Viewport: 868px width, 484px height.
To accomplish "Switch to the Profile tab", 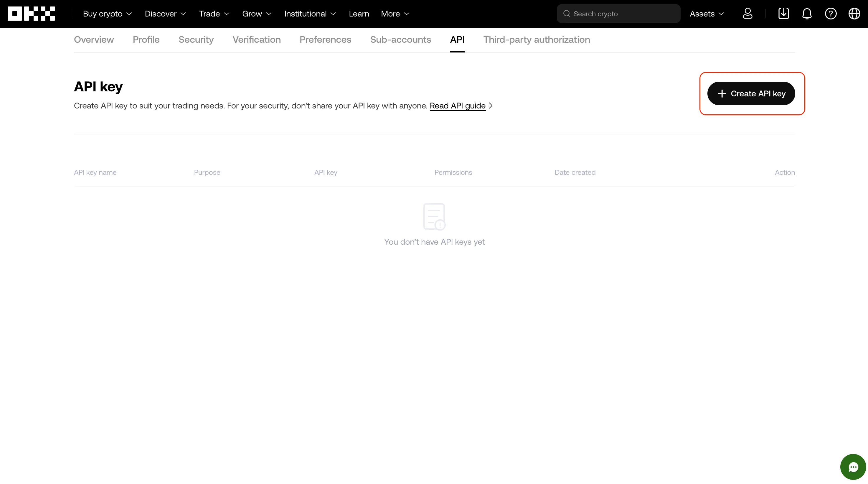I will pos(146,40).
